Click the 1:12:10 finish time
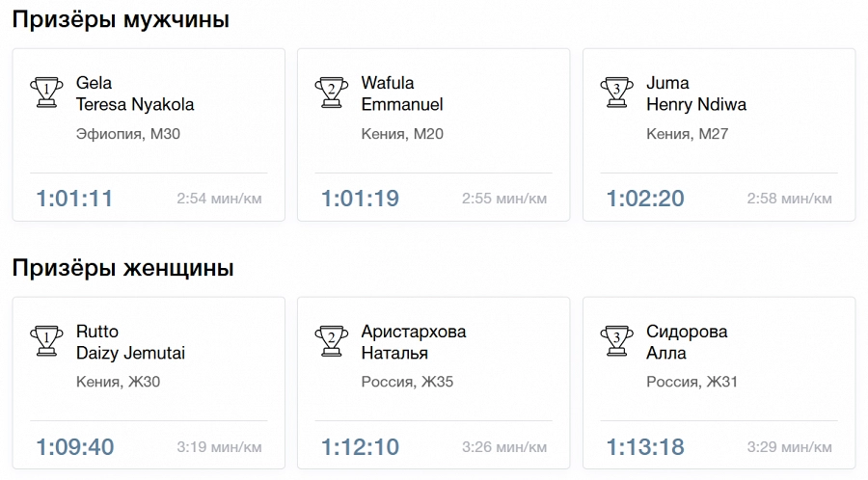Viewport: 868px width, 480px height. coord(361,447)
